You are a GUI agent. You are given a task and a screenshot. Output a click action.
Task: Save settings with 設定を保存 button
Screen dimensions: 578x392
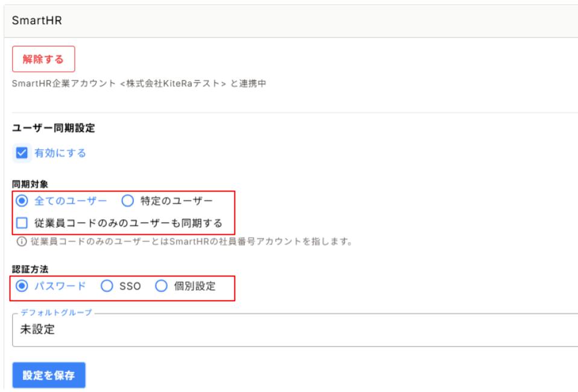[49, 375]
